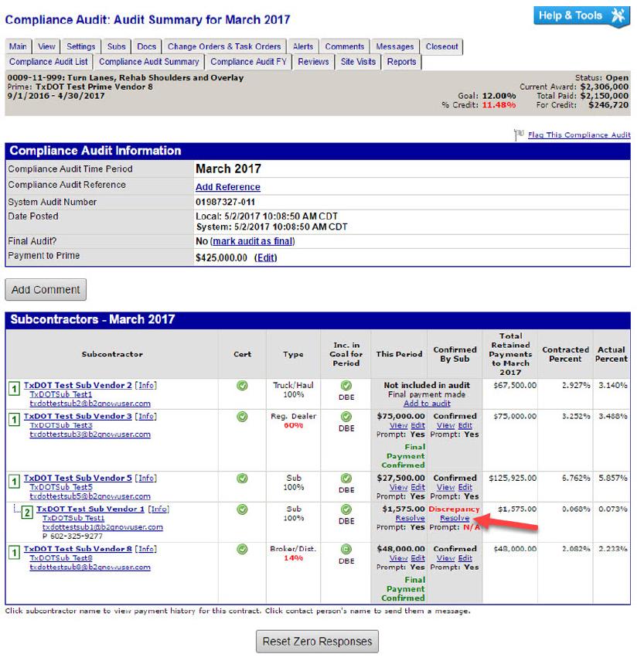The width and height of the screenshot is (644, 661).
Task: Click the Add Reference link
Action: (x=227, y=187)
